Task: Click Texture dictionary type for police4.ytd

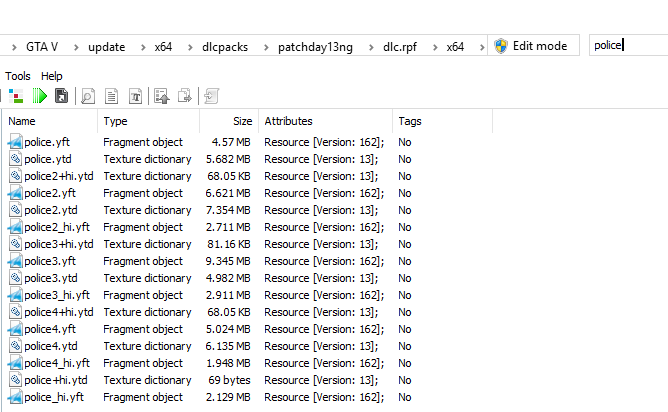Action: pos(147,346)
